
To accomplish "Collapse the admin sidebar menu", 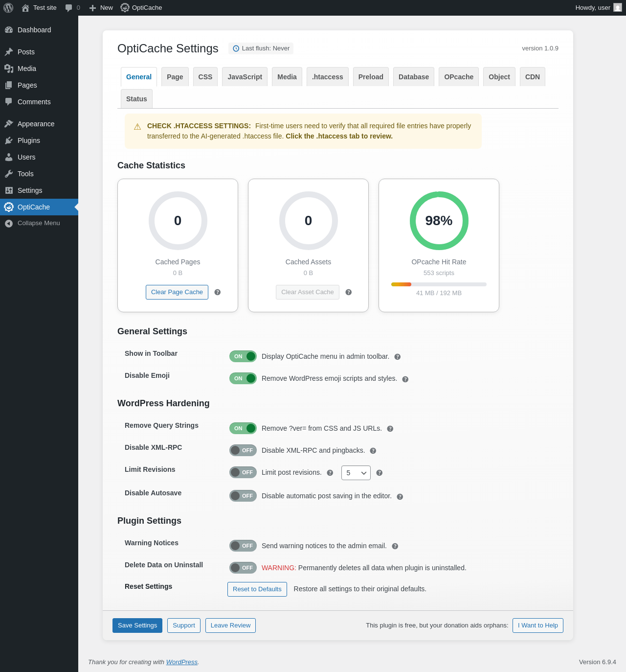I will (39, 223).
